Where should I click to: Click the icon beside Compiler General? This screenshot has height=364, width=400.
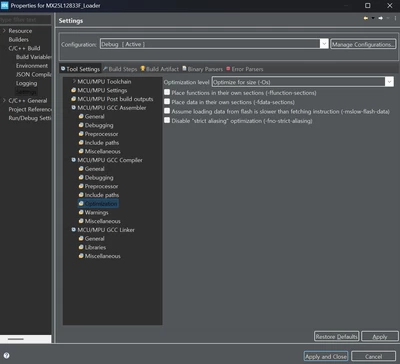[x=81, y=169]
